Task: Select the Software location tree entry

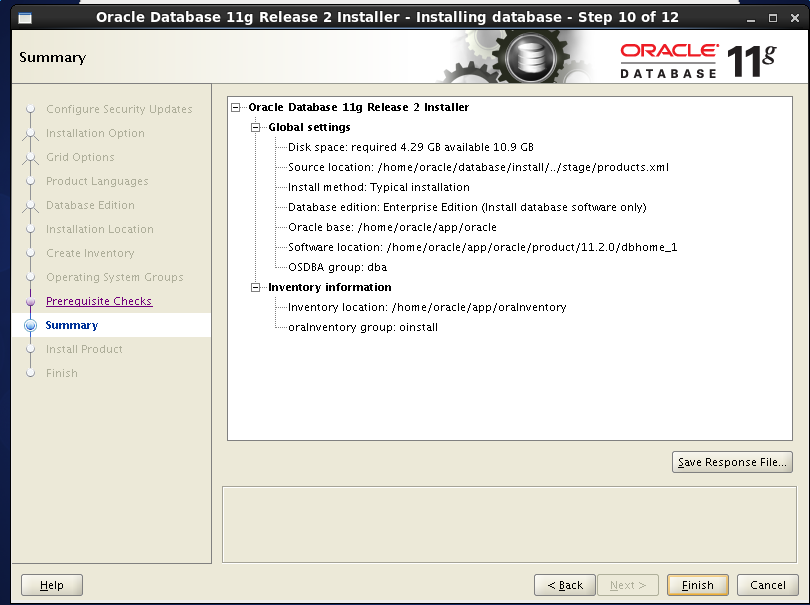Action: (x=482, y=247)
